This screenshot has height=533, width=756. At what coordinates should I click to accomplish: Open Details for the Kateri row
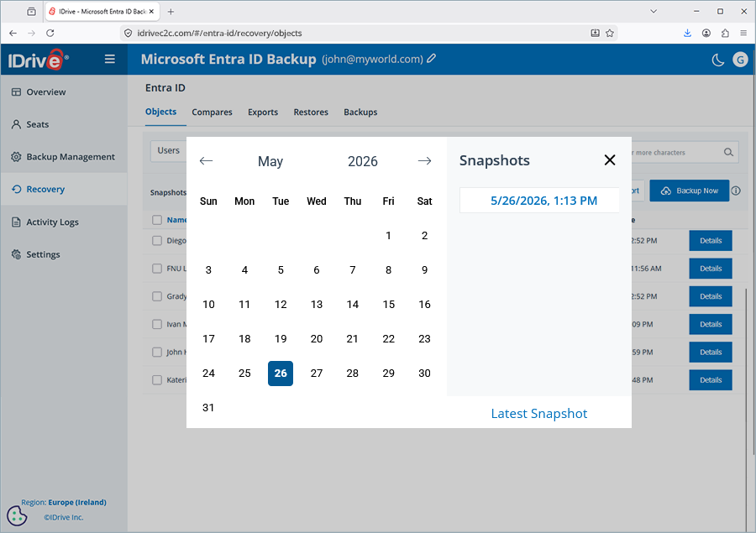coord(710,380)
